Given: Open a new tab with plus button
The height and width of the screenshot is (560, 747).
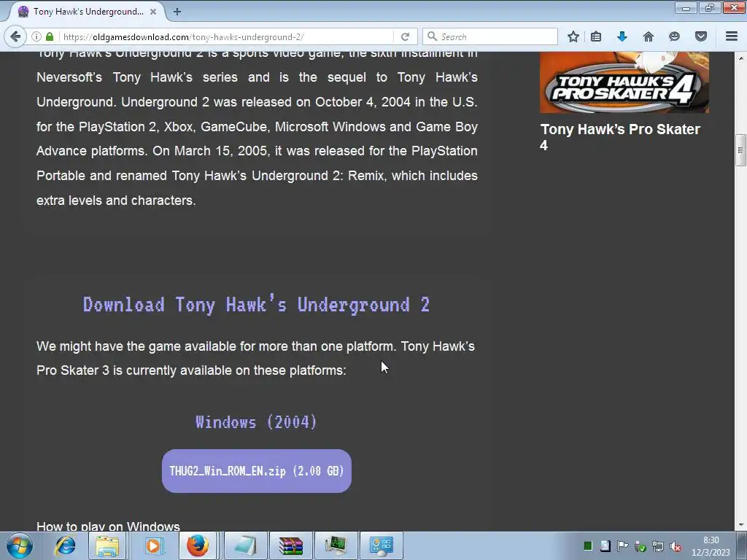Looking at the screenshot, I should (x=177, y=12).
